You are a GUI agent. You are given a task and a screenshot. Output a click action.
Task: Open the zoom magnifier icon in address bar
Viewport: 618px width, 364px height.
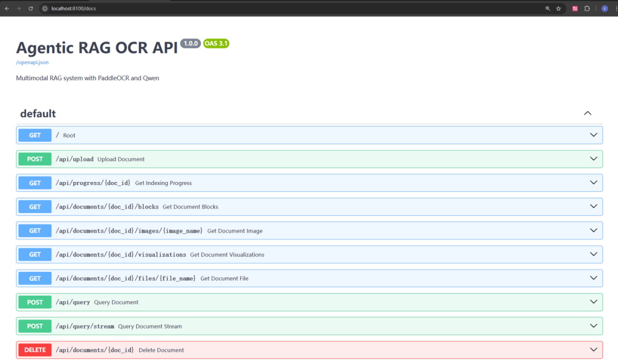[x=548, y=8]
